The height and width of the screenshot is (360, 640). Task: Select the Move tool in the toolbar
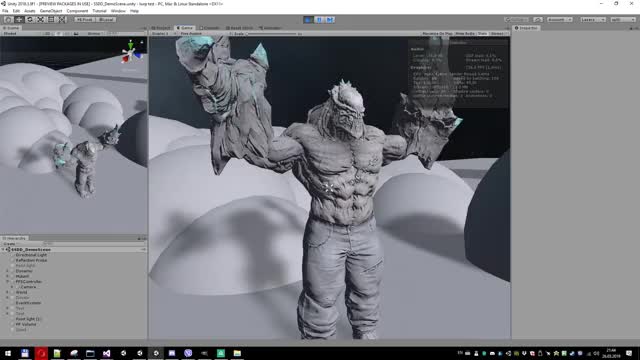(x=19, y=20)
